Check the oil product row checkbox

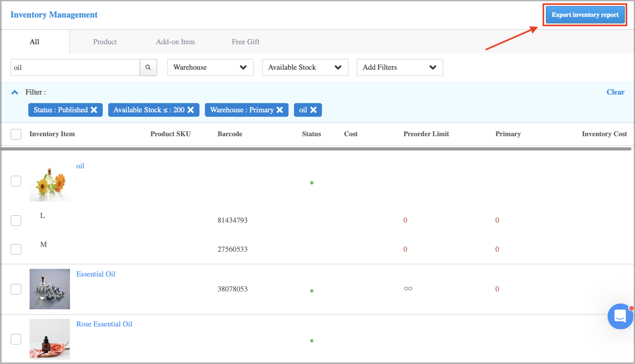coord(16,181)
